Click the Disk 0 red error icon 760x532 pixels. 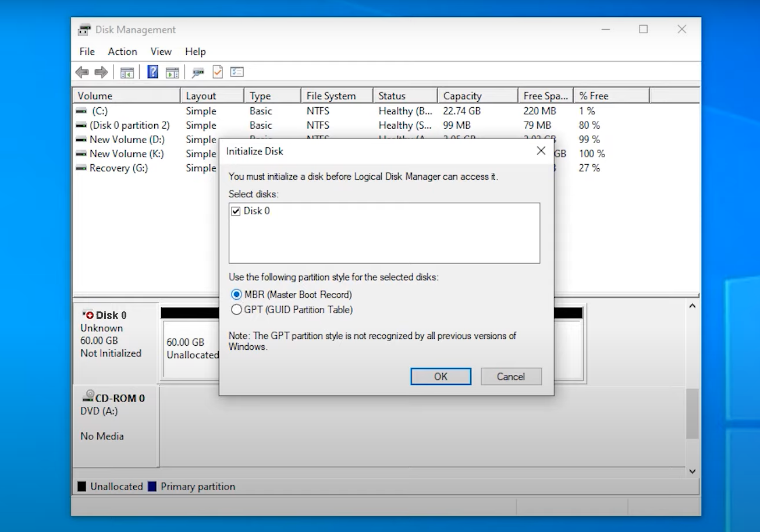pos(88,315)
